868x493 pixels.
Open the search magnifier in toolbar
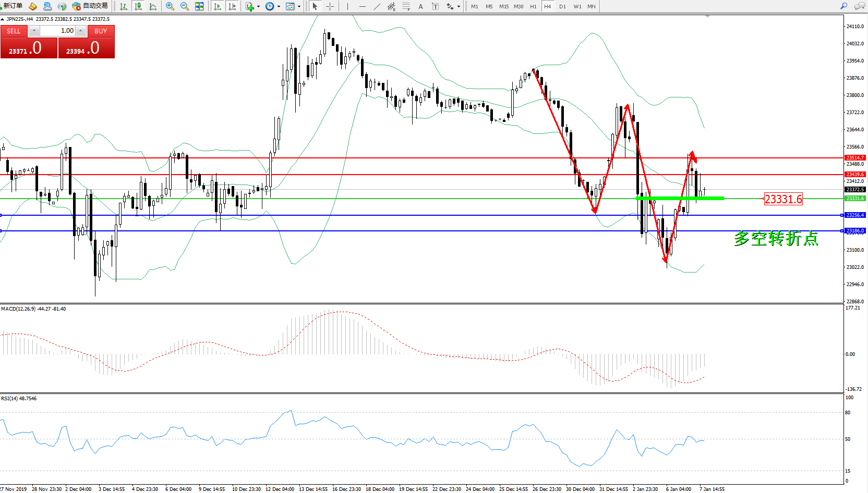(x=843, y=6)
